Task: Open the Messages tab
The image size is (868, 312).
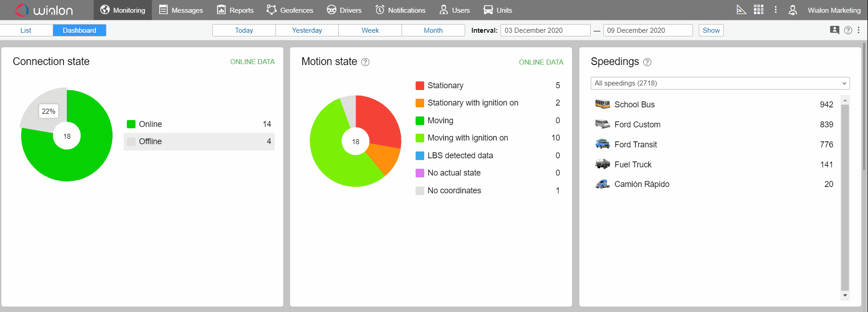Action: tap(181, 10)
